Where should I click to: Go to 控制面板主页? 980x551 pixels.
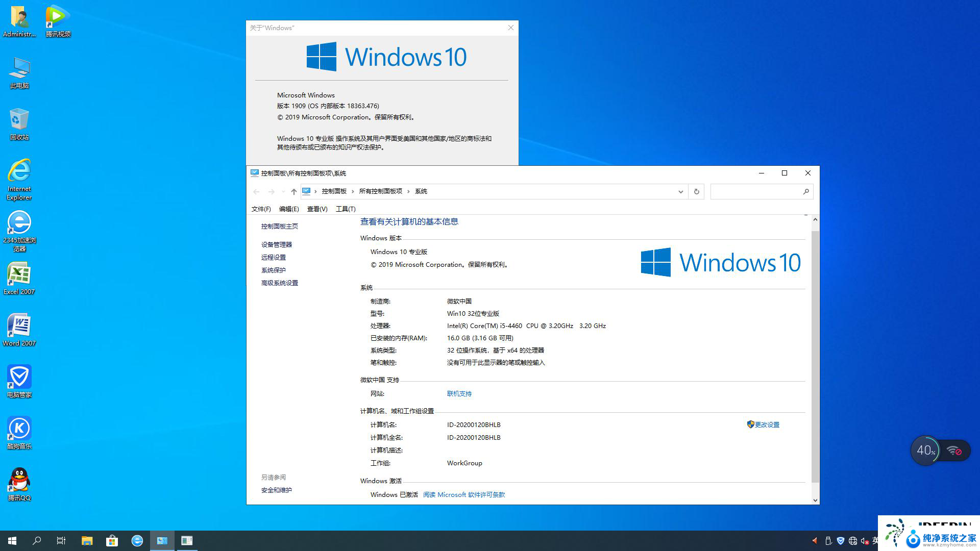click(x=280, y=227)
